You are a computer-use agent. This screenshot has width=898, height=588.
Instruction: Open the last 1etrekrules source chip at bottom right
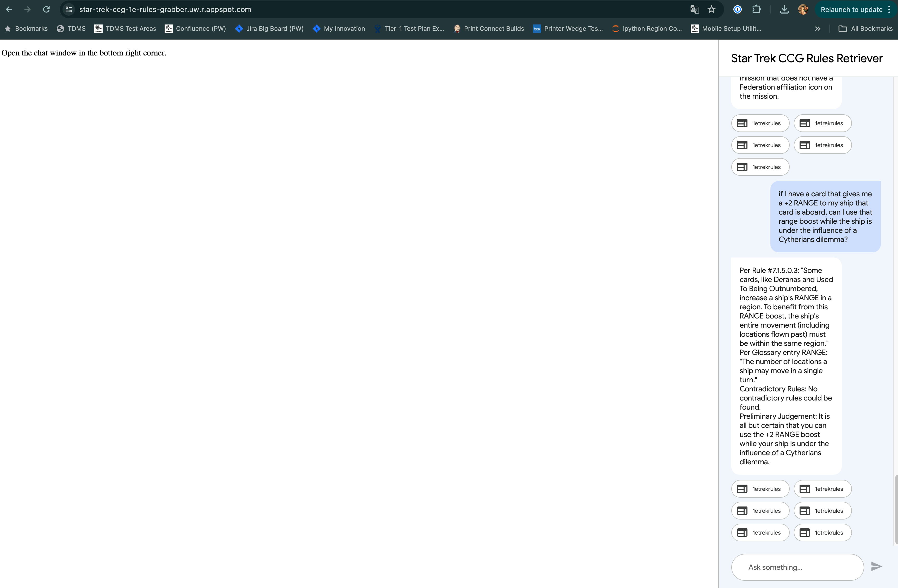click(822, 533)
